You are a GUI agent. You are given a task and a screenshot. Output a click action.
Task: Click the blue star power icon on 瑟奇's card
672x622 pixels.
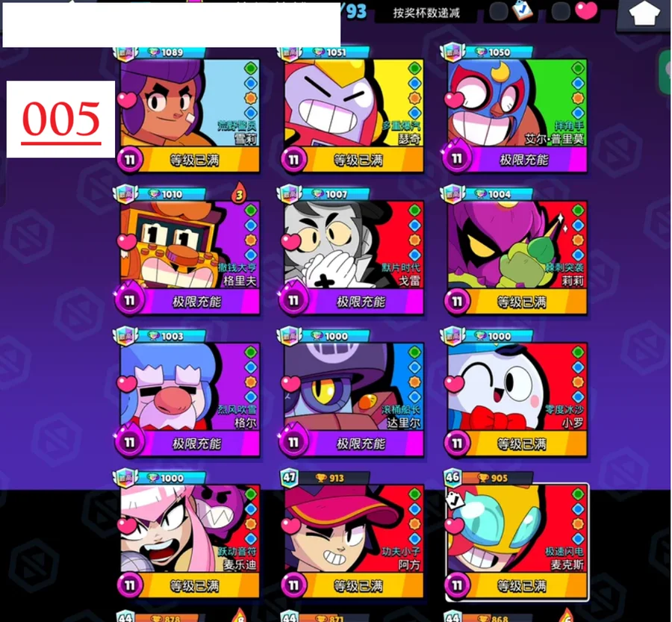[414, 83]
